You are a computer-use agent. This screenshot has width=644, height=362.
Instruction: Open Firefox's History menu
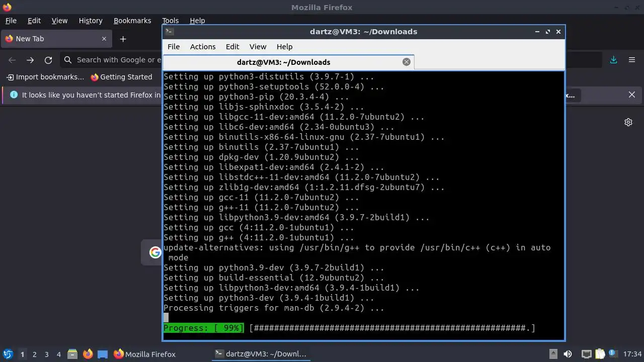pyautogui.click(x=91, y=21)
